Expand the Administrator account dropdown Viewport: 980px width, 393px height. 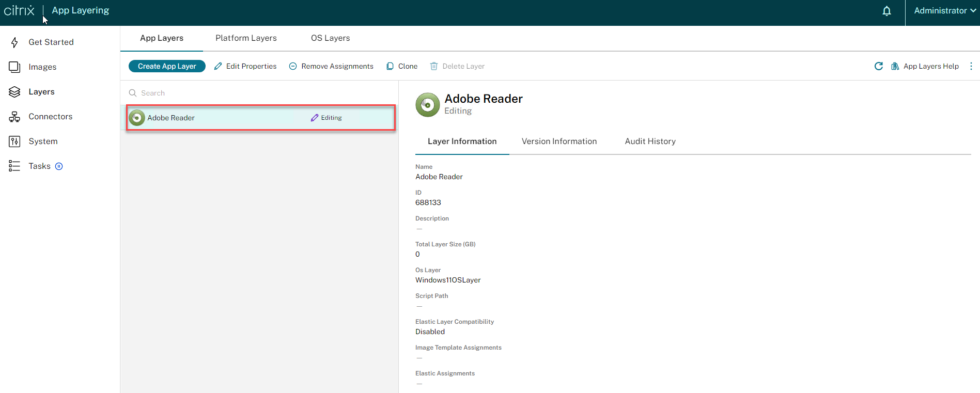[x=944, y=11]
